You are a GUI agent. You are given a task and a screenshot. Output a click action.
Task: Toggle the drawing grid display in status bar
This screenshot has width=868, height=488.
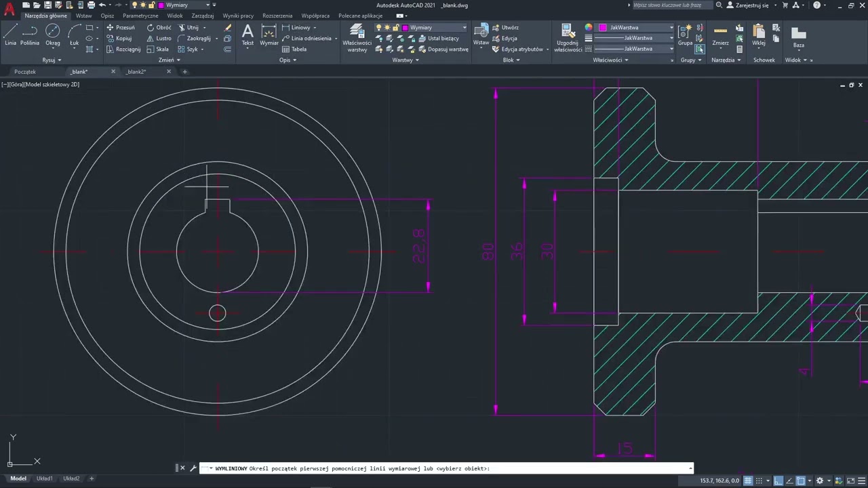tap(748, 481)
